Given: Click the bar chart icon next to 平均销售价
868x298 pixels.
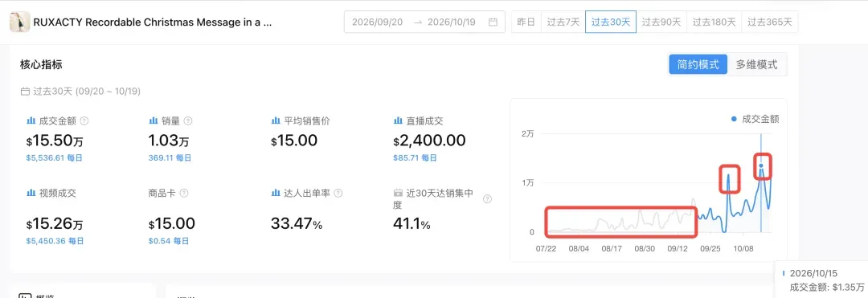Looking at the screenshot, I should click(276, 120).
